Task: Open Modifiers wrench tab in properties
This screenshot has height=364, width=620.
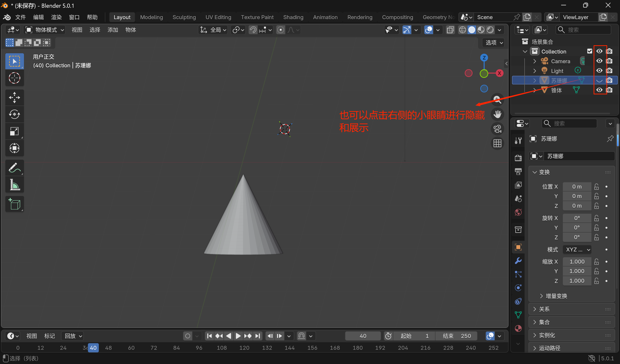Action: tap(518, 261)
